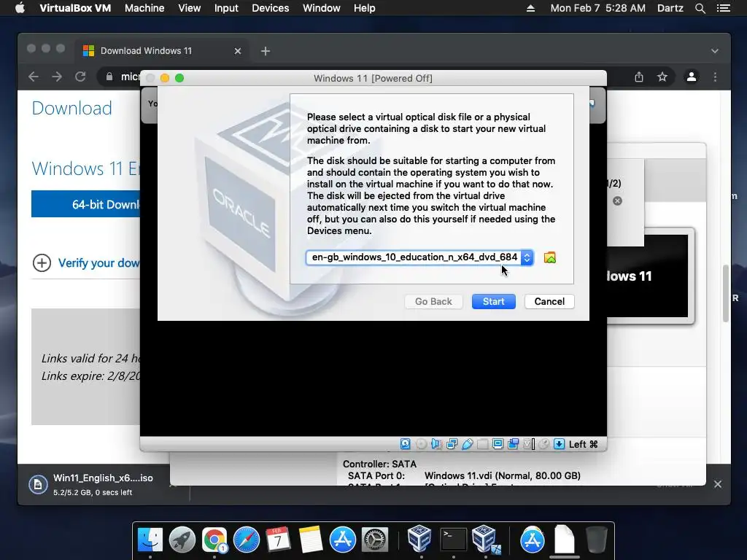
Task: Click the shared folders status icon
Action: tap(483, 444)
